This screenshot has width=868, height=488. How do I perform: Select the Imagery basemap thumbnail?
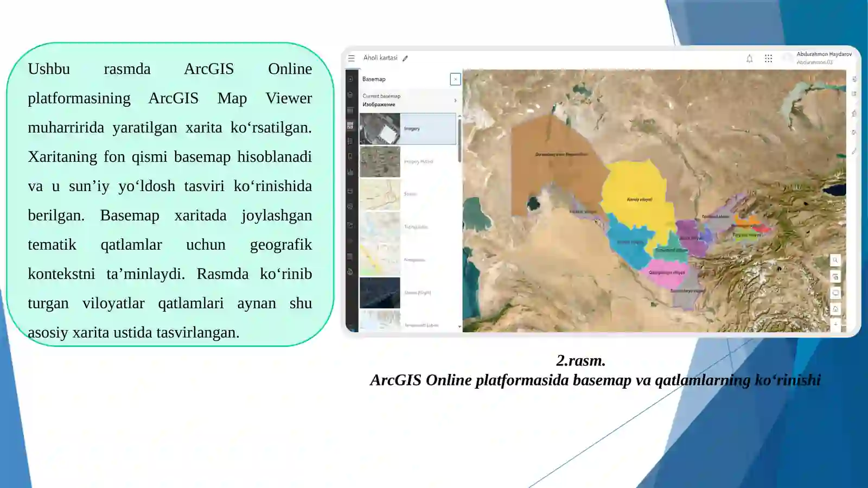pos(380,129)
